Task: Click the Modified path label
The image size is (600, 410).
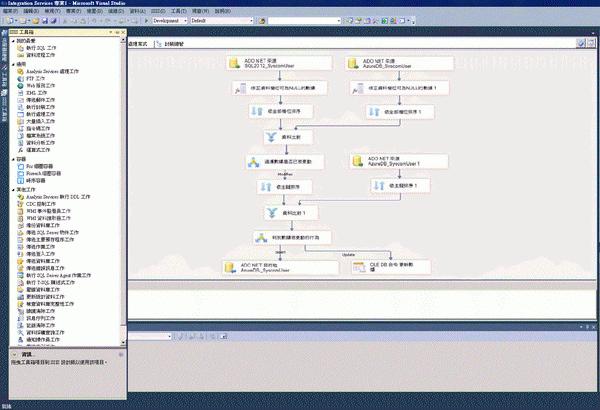Action: point(285,174)
